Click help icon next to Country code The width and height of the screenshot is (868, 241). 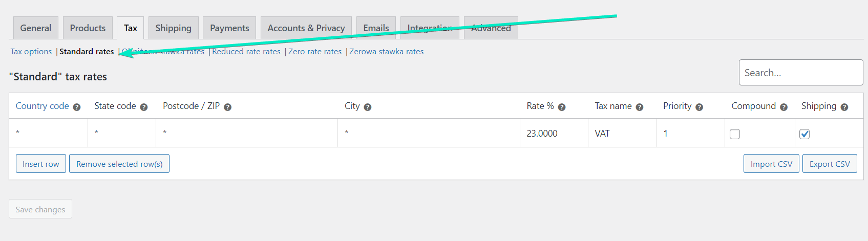[77, 107]
